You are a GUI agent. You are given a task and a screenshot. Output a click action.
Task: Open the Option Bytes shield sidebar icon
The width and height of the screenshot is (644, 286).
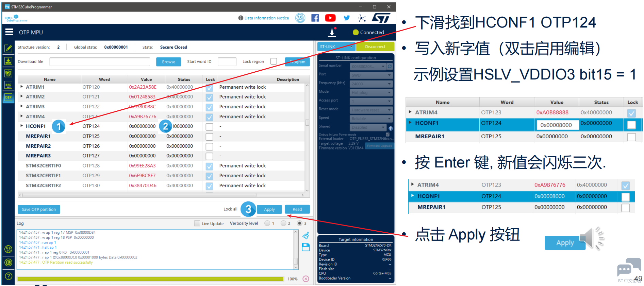tap(9, 73)
